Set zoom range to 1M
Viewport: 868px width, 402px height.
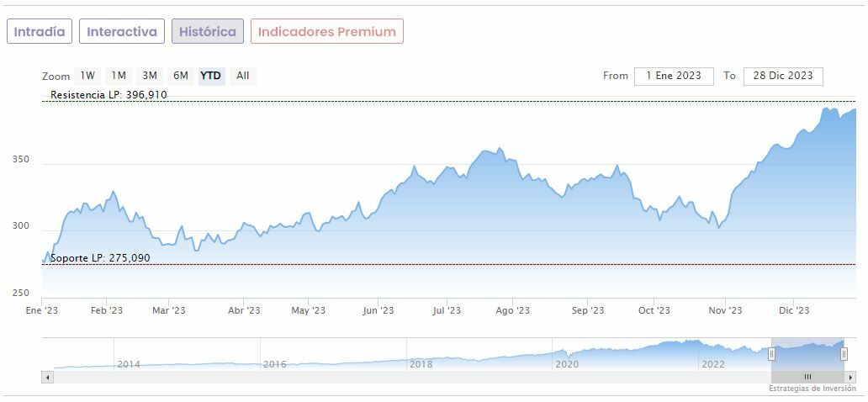[x=119, y=76]
